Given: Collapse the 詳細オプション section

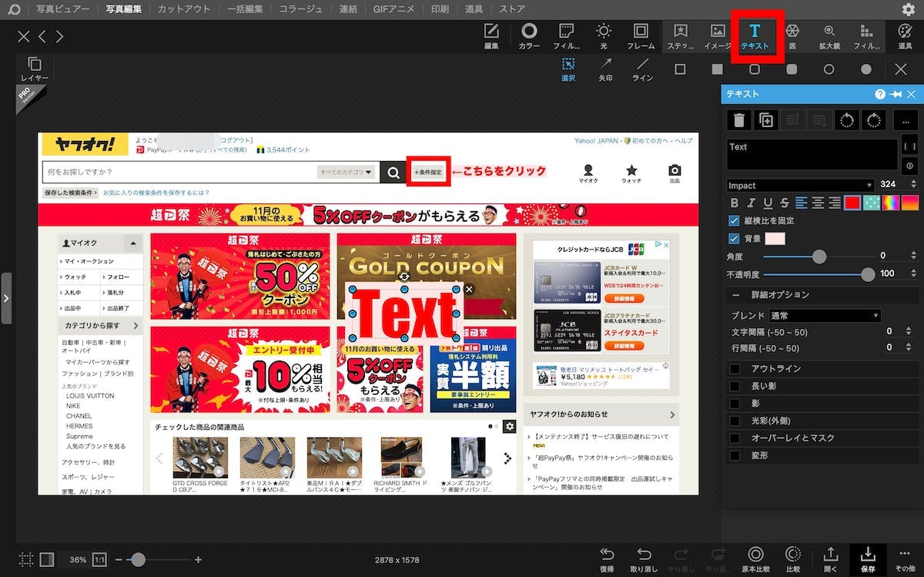Looking at the screenshot, I should click(x=736, y=295).
